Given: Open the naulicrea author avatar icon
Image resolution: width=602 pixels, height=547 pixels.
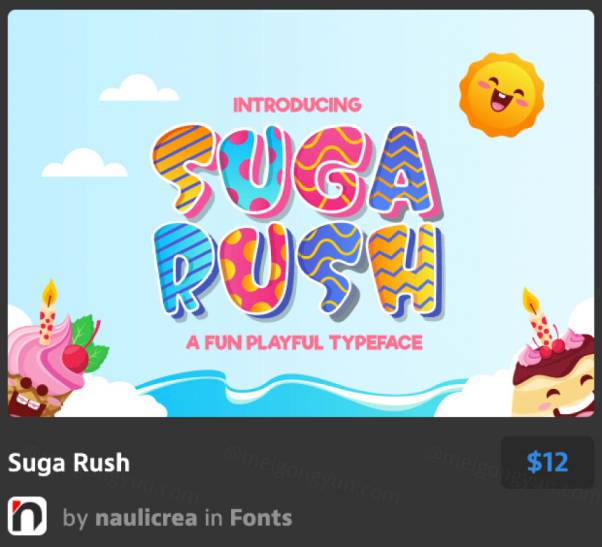Looking at the screenshot, I should click(x=27, y=516).
